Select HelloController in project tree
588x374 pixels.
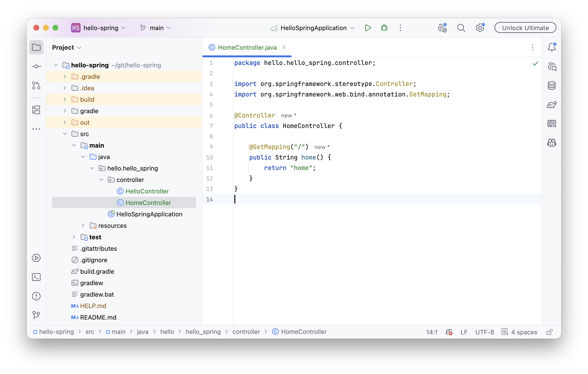pos(147,191)
